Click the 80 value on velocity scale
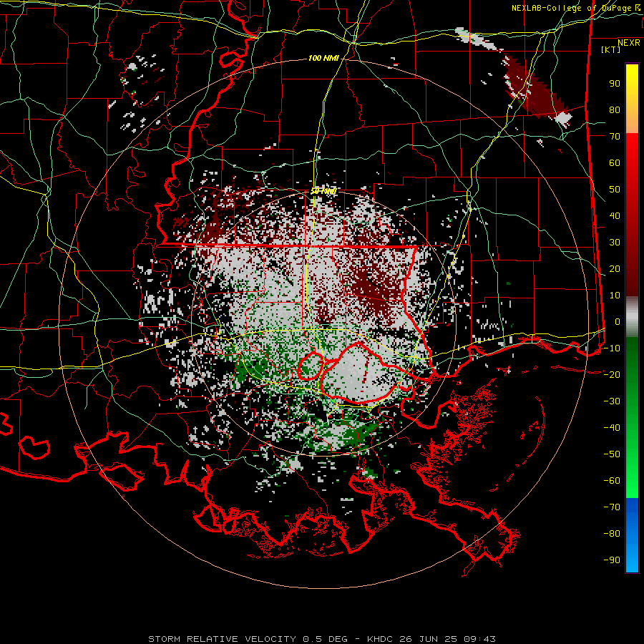 click(615, 110)
